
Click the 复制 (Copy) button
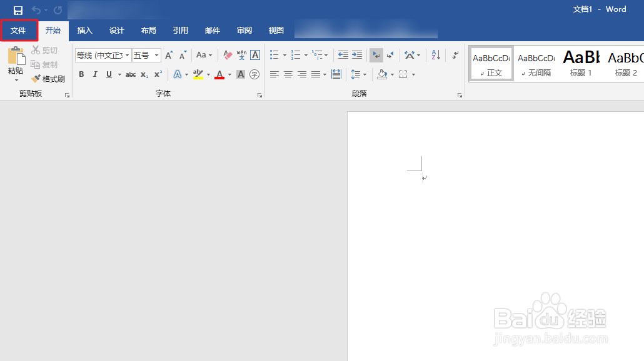(x=44, y=64)
